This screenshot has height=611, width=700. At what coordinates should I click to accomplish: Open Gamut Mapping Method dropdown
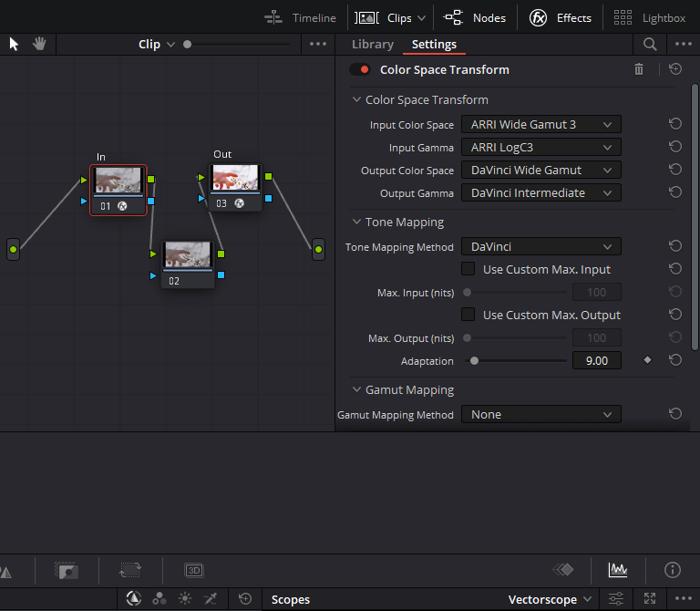pos(541,415)
